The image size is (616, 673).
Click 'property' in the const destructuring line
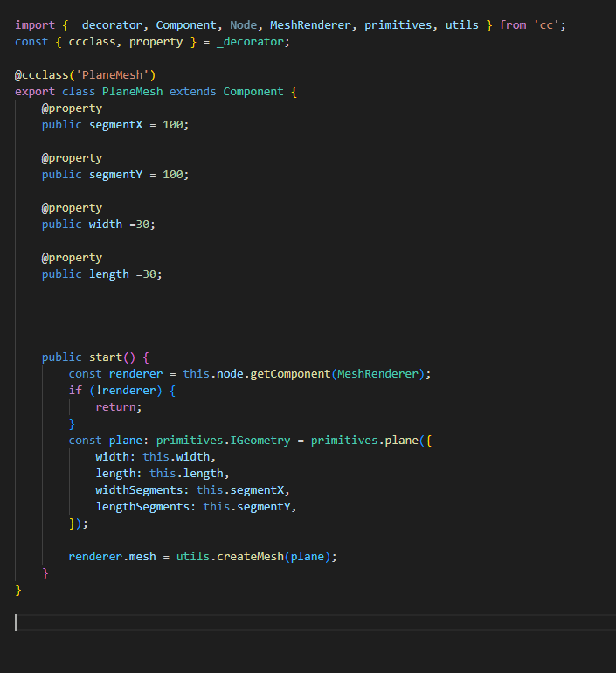pos(156,42)
